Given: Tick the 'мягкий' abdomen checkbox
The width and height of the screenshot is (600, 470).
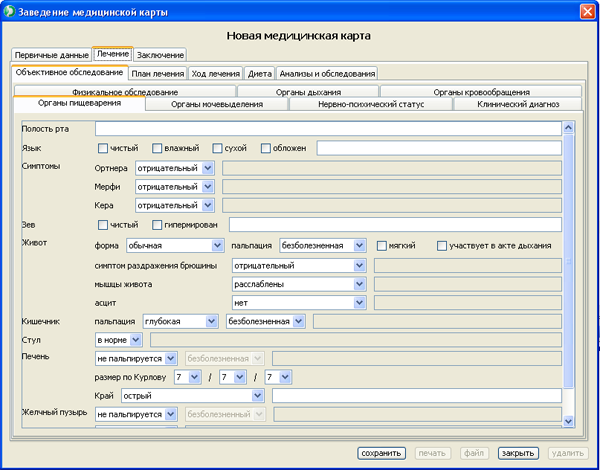Looking at the screenshot, I should tap(382, 245).
